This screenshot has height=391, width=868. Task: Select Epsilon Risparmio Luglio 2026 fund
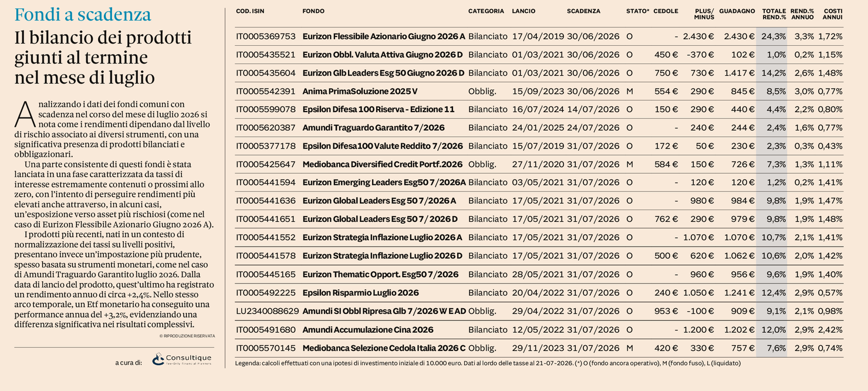(x=361, y=292)
